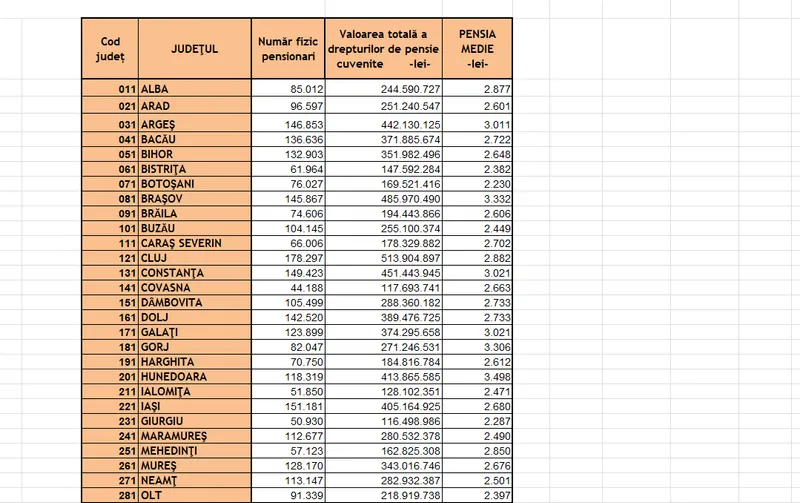800x503 pixels.
Task: Click the code 231 cell for GIURGIU
Action: (110, 421)
